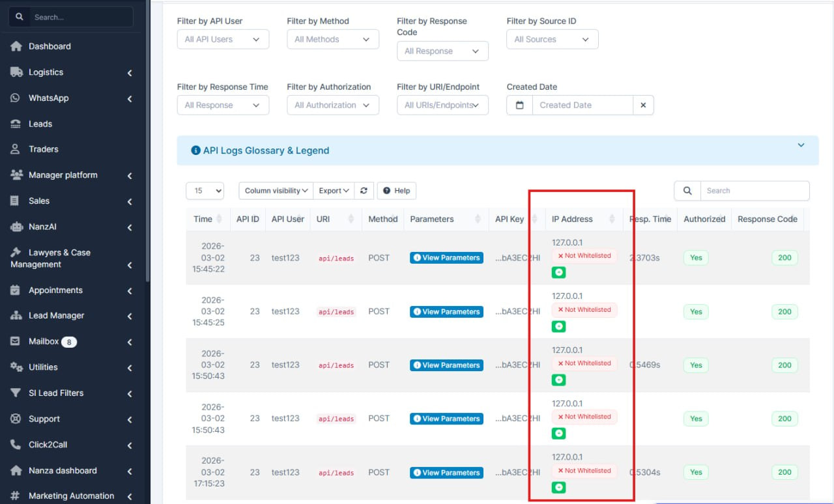The image size is (834, 504).
Task: Click green whitelist icon in 17:15:23 row
Action: [558, 487]
